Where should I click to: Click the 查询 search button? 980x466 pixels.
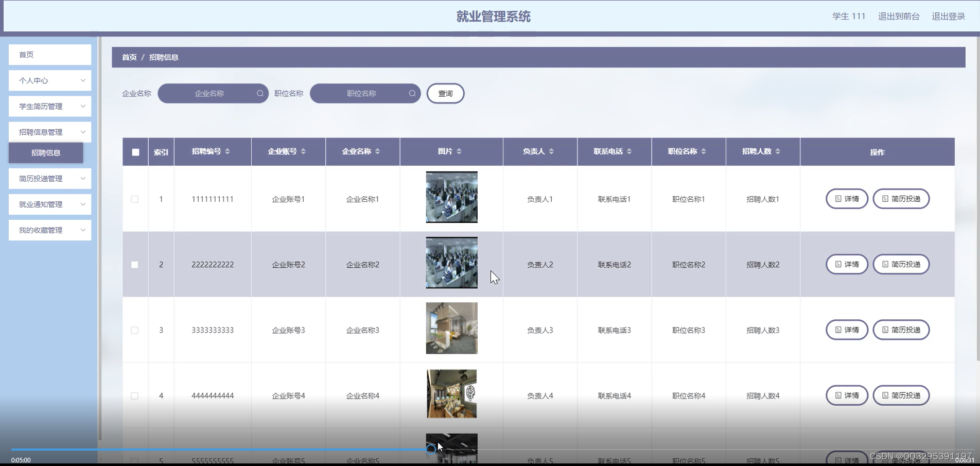click(445, 93)
